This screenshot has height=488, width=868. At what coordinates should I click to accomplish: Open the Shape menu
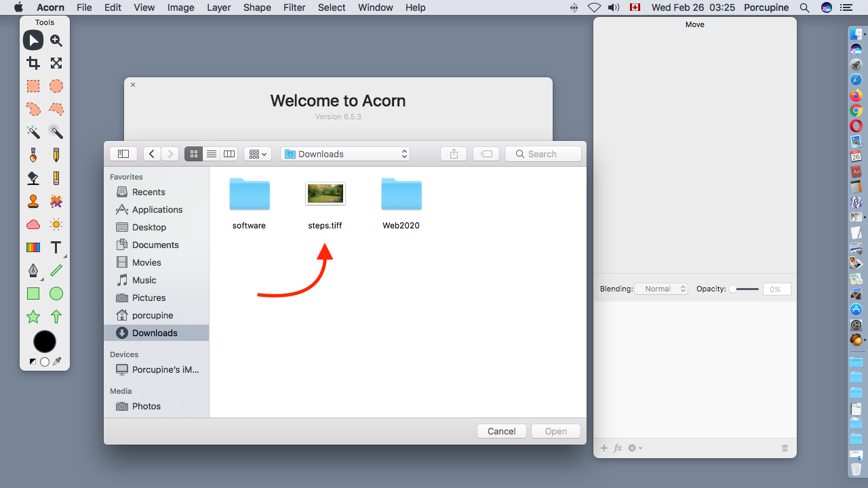point(257,7)
